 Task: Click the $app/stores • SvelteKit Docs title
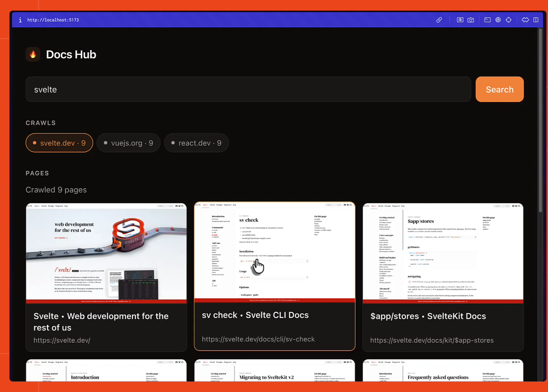coord(428,316)
